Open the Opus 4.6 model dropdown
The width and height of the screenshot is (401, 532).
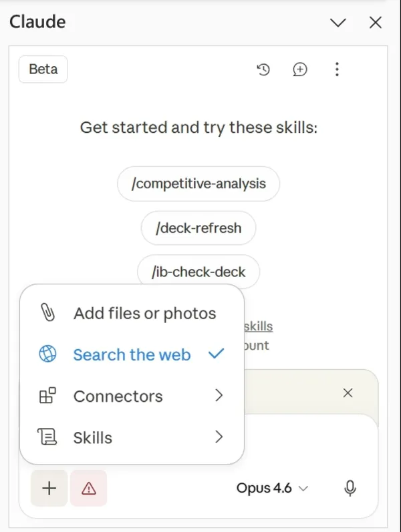[272, 489]
